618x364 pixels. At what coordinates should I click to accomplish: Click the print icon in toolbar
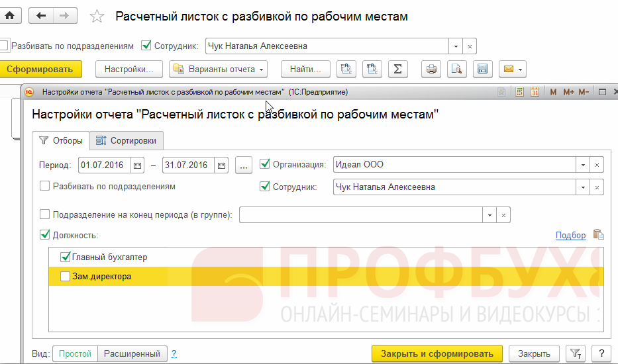coord(432,69)
